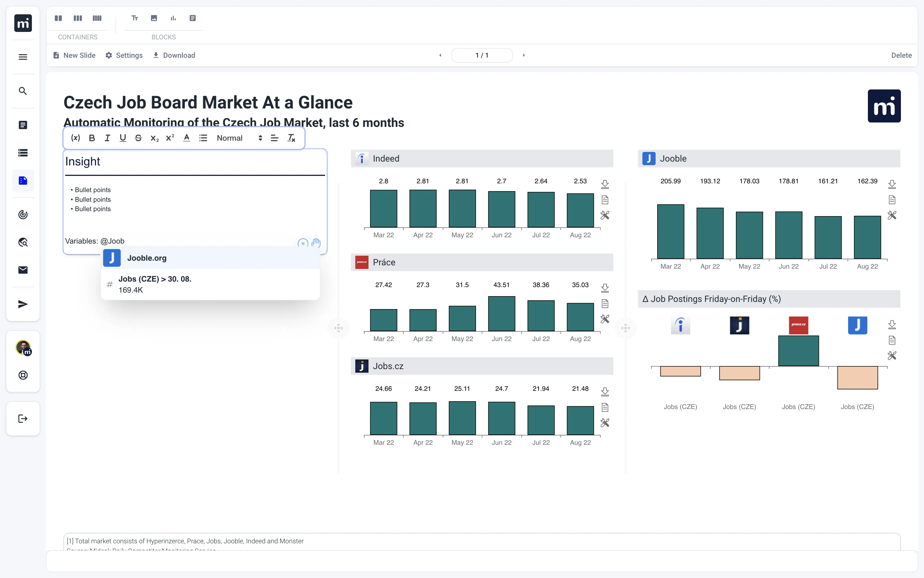Open Friday-on-Friday chart tools settings
924x578 pixels.
coord(892,356)
